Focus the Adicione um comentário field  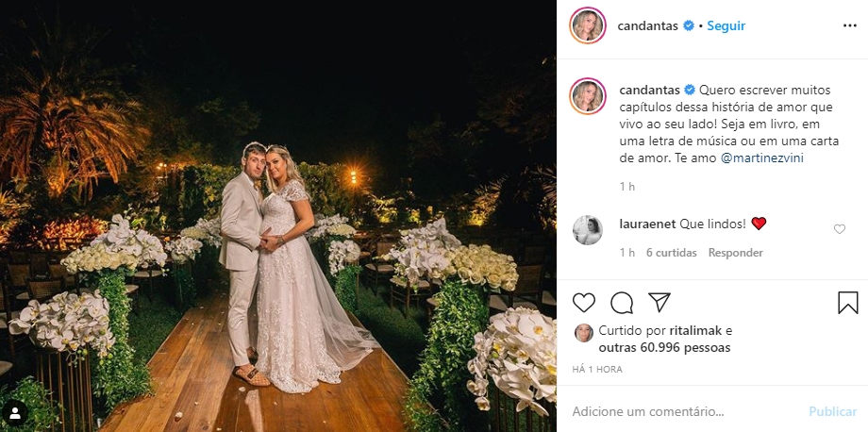(687, 412)
